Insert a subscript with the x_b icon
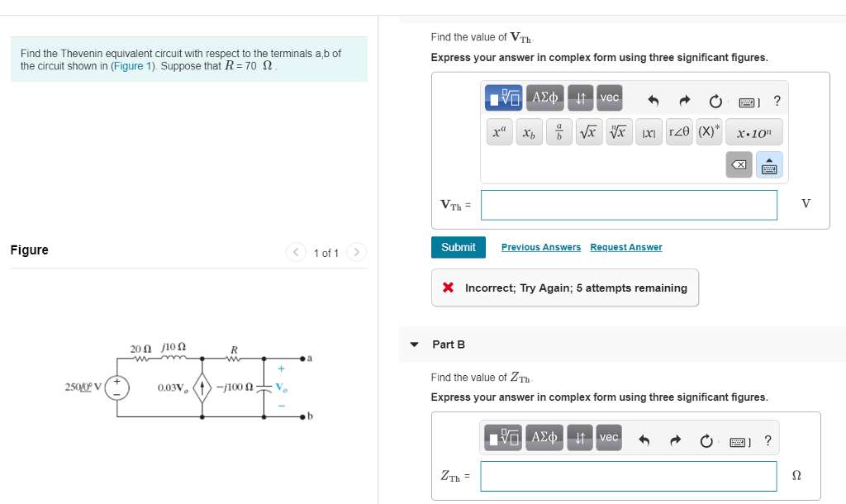Screen dimensions: 846x504 pyautogui.click(x=528, y=131)
